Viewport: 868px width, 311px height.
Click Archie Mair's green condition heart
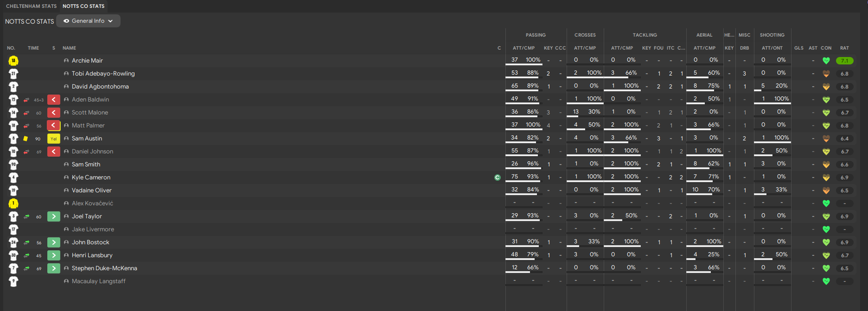pyautogui.click(x=826, y=61)
